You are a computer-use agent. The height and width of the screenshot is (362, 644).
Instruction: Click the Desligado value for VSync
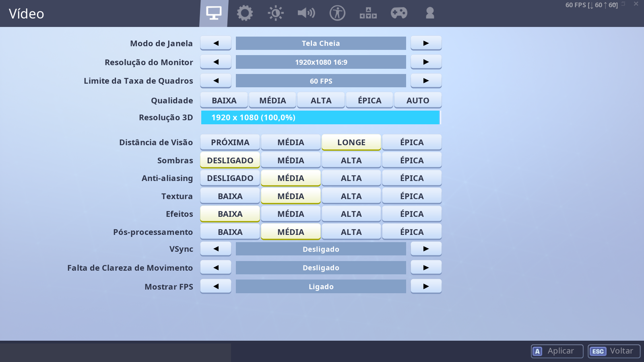point(321,249)
